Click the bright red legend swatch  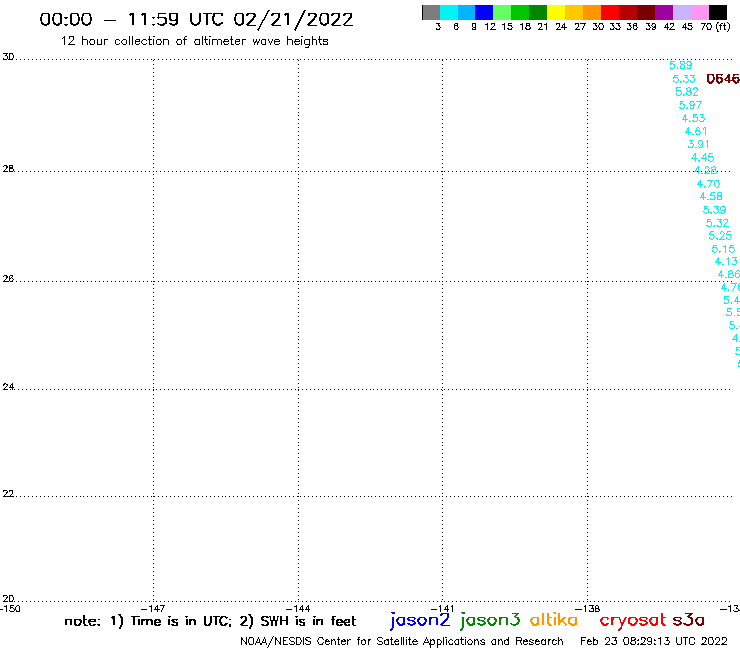(610, 12)
